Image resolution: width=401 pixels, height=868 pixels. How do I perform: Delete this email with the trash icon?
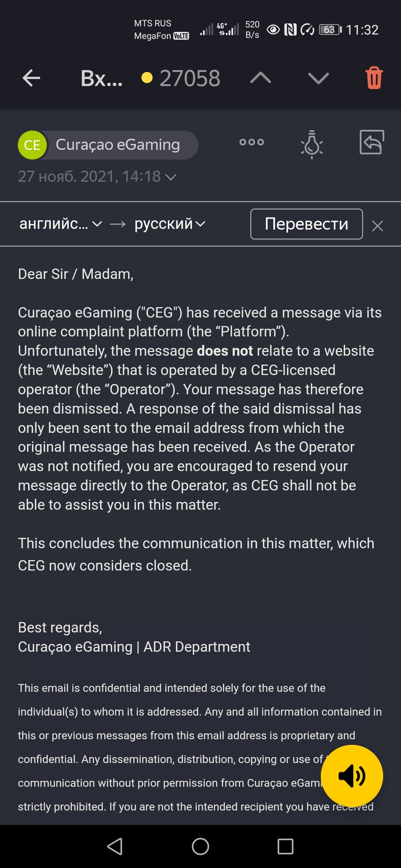(x=374, y=78)
